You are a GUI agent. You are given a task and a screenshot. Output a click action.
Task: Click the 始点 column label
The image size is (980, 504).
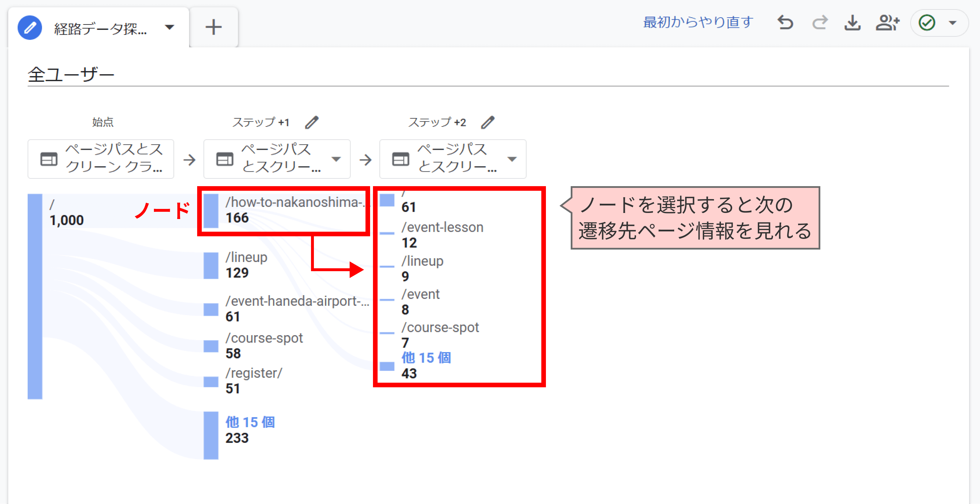point(103,122)
